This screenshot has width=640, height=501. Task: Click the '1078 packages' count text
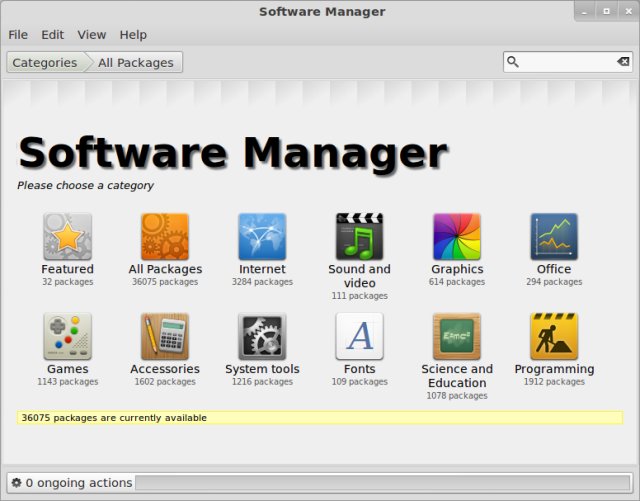click(x=457, y=396)
